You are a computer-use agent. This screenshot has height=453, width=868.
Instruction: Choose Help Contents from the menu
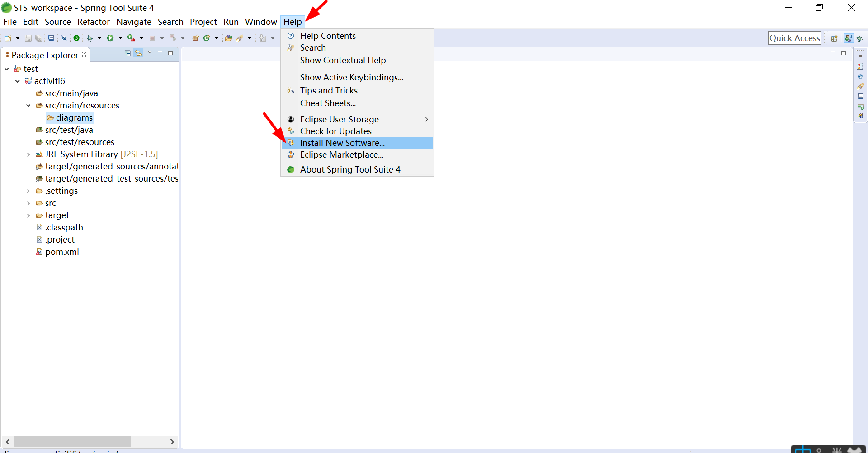point(357,36)
